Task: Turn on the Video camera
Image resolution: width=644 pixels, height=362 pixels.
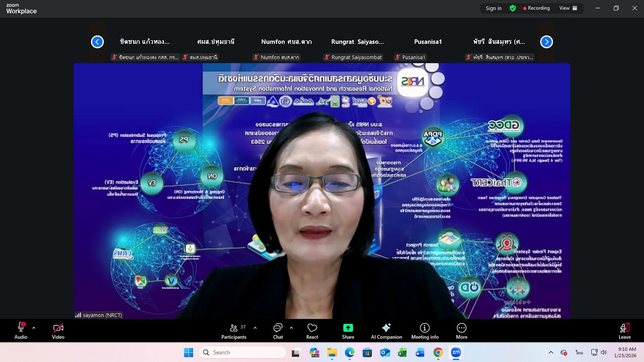Action: tap(58, 331)
